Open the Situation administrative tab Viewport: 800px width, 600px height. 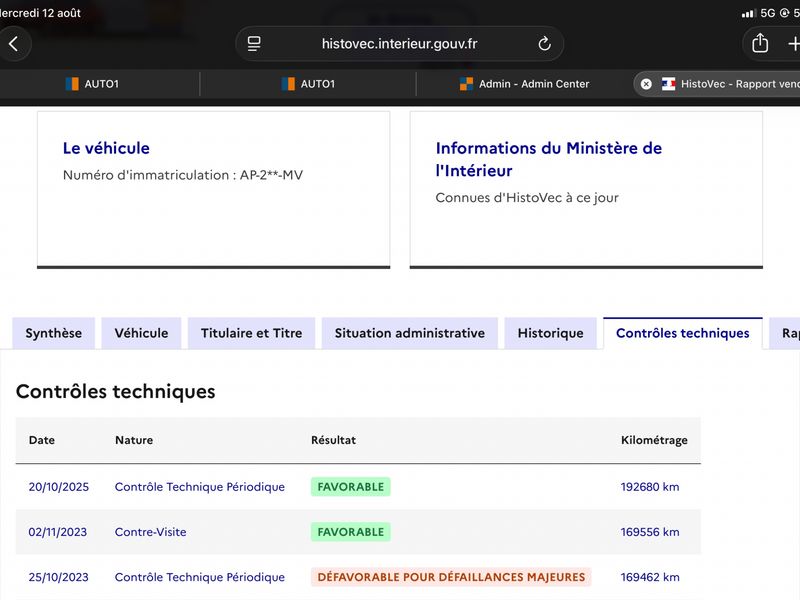[410, 333]
